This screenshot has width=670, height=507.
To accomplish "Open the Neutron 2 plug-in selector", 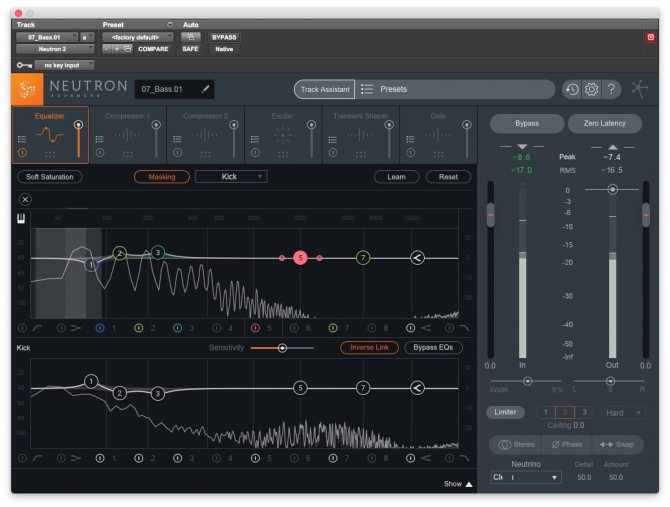I will [x=55, y=49].
